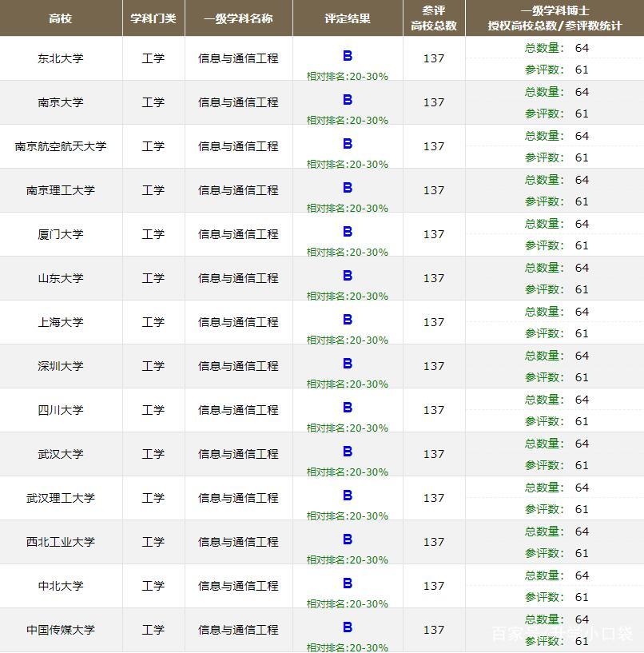Screen dimensions: 644x653
Task: Select 信息与通信工程 in the 西北工业大学 row
Action: pyautogui.click(x=238, y=542)
